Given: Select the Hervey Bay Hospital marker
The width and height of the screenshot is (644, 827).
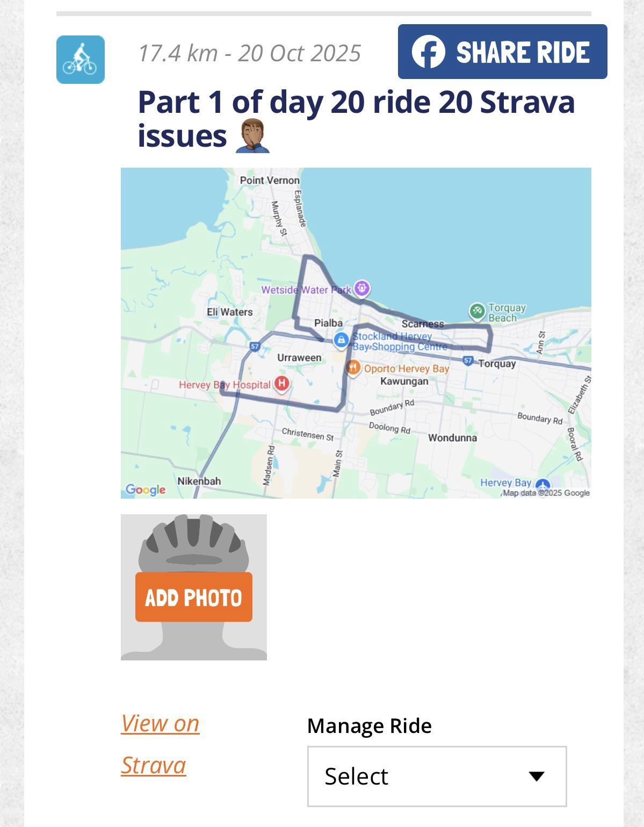Looking at the screenshot, I should (x=281, y=384).
